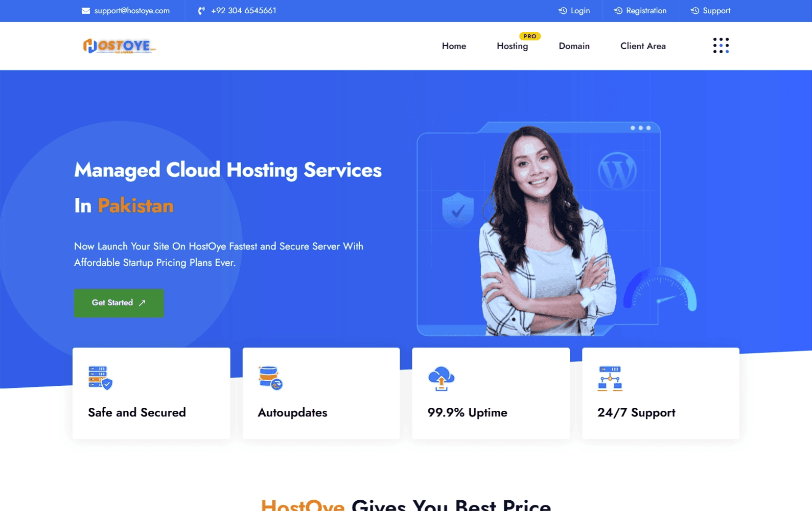The width and height of the screenshot is (812, 511).
Task: Navigate to Client Area
Action: click(643, 46)
